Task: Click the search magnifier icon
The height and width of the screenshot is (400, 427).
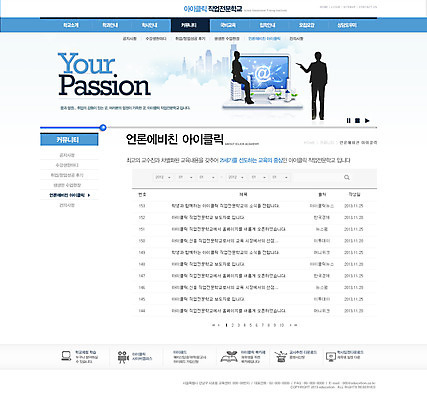Action: [347, 177]
